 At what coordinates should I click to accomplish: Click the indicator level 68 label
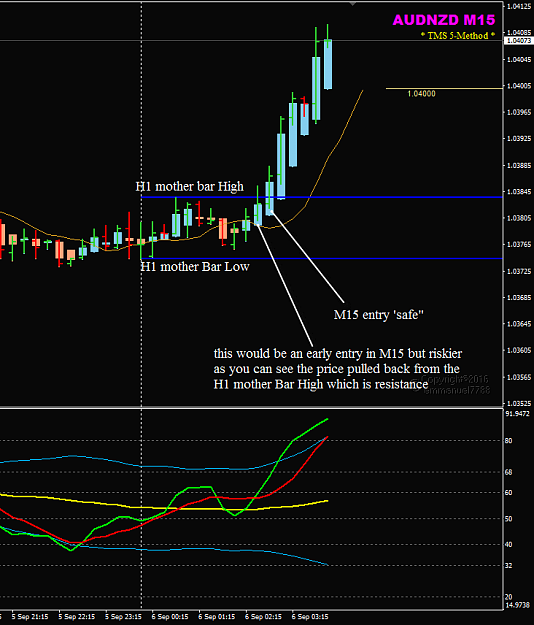(x=508, y=472)
